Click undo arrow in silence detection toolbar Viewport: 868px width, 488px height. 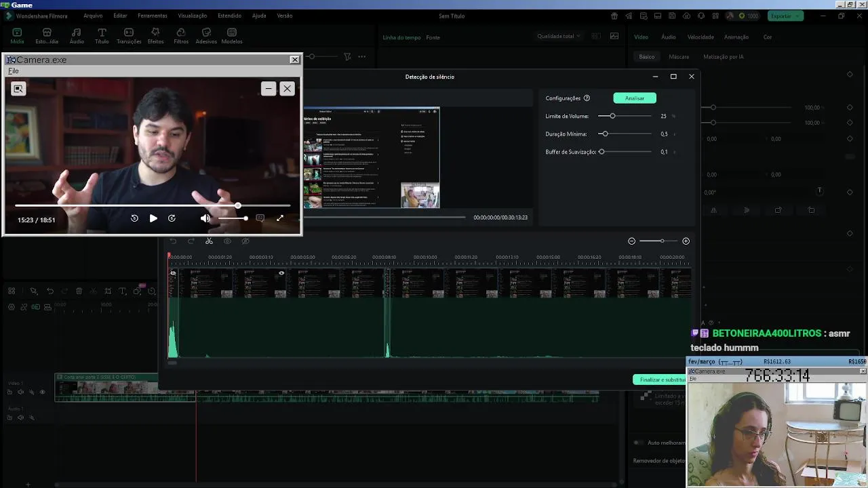pyautogui.click(x=173, y=241)
